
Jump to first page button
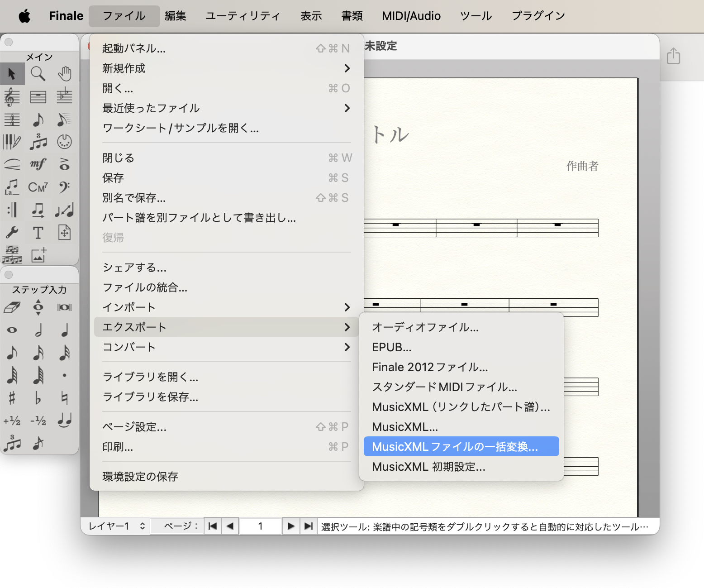(213, 526)
